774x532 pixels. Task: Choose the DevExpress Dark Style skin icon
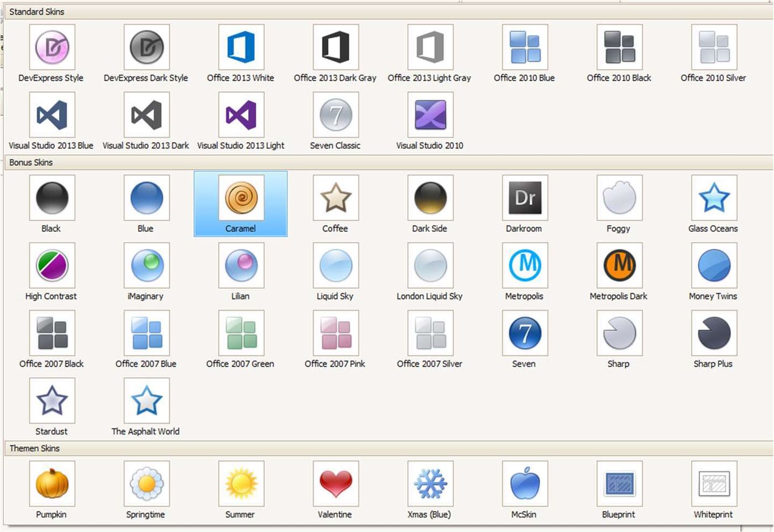[147, 47]
